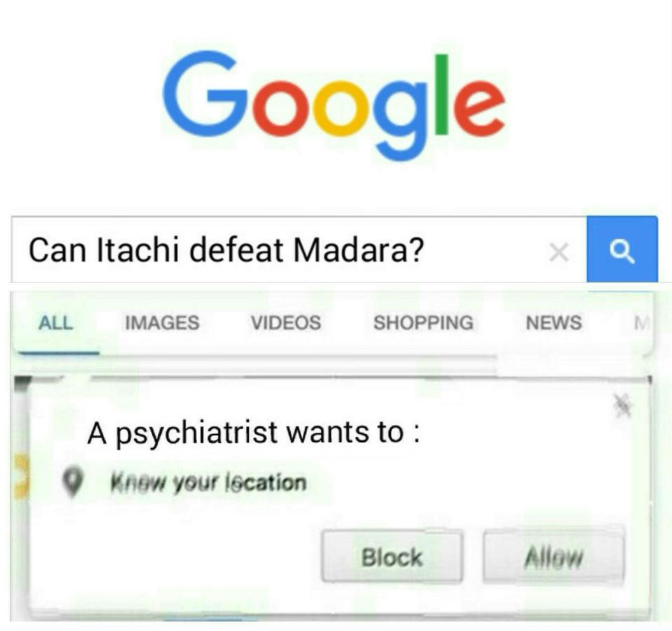This screenshot has height=631, width=672.
Task: Click 'A psychiatrist wants to :' heading
Action: [x=253, y=432]
